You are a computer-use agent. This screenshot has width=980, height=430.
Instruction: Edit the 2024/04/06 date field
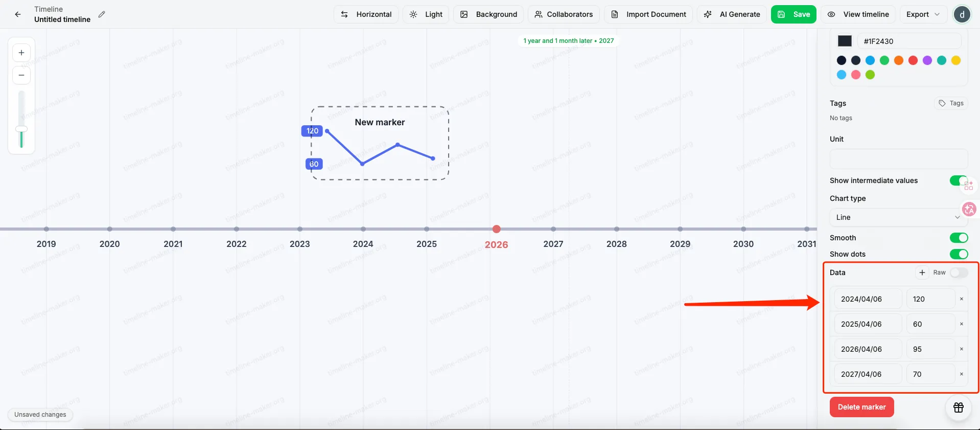coord(868,299)
